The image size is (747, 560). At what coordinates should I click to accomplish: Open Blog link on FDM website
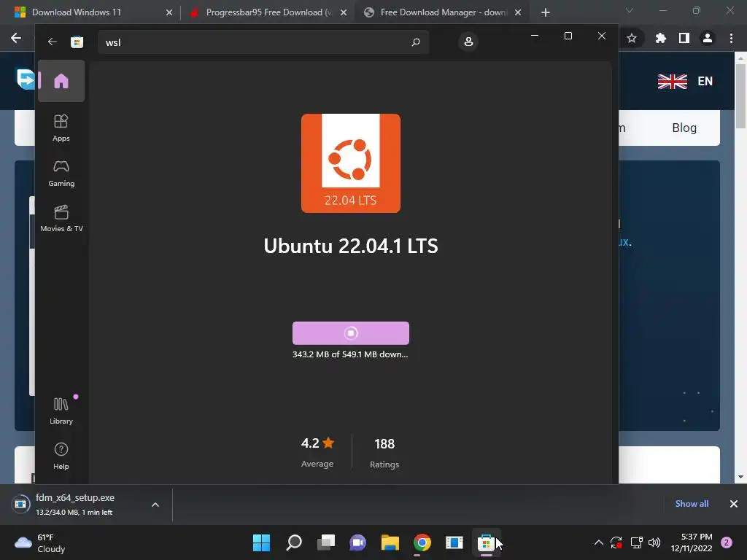pyautogui.click(x=684, y=128)
